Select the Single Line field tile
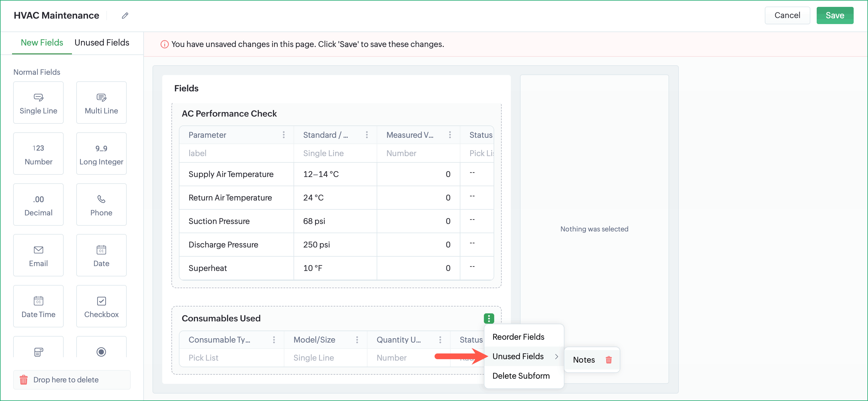This screenshot has width=868, height=401. click(x=38, y=102)
